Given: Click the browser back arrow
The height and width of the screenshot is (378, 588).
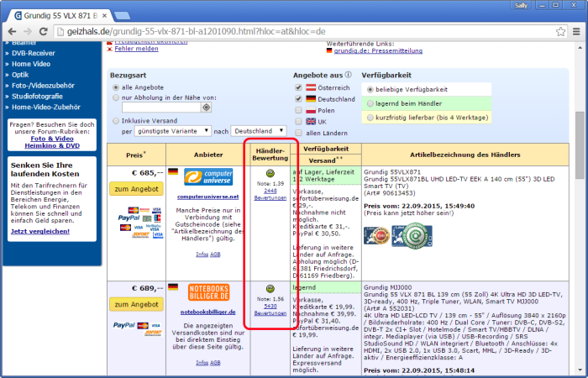Looking at the screenshot, I should coord(11,32).
